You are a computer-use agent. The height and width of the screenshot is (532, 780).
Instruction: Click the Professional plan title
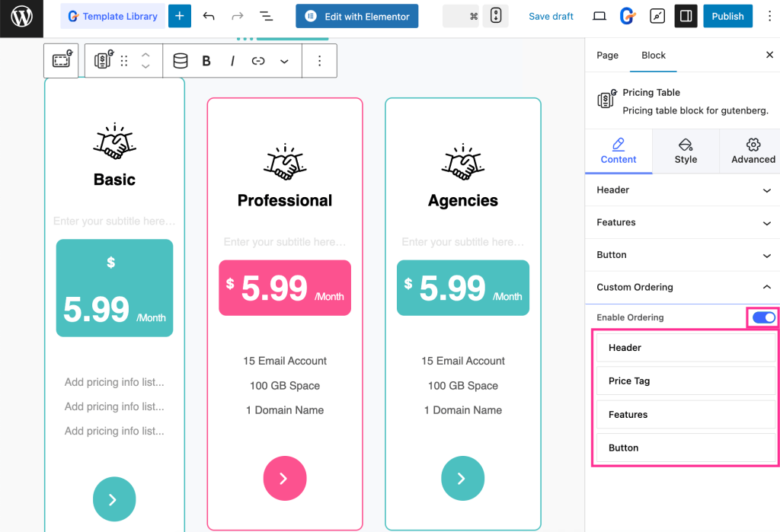point(285,200)
